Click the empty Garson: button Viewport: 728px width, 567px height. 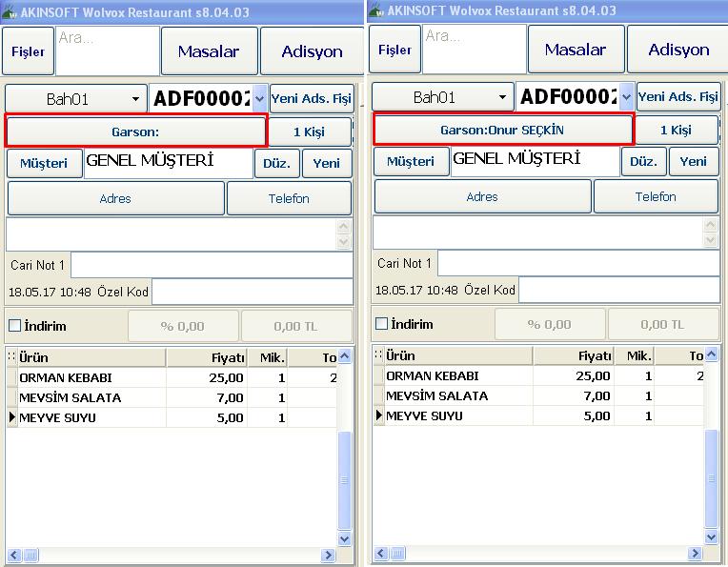coord(135,132)
